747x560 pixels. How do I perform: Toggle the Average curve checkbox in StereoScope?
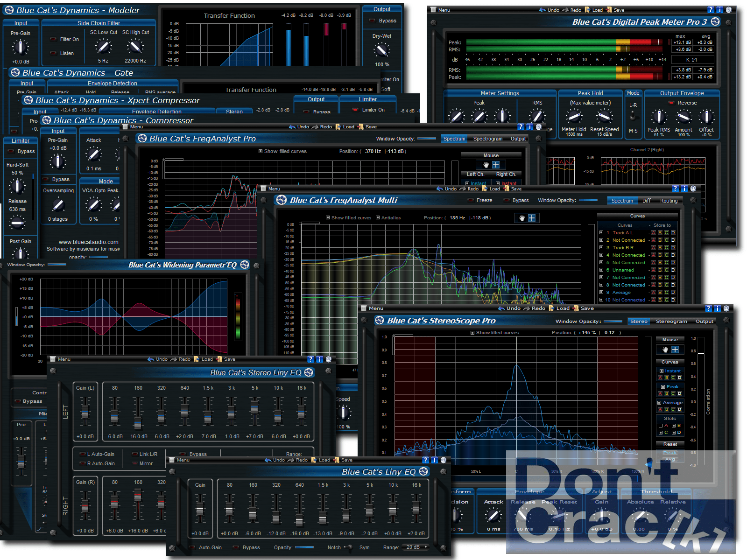pos(659,403)
